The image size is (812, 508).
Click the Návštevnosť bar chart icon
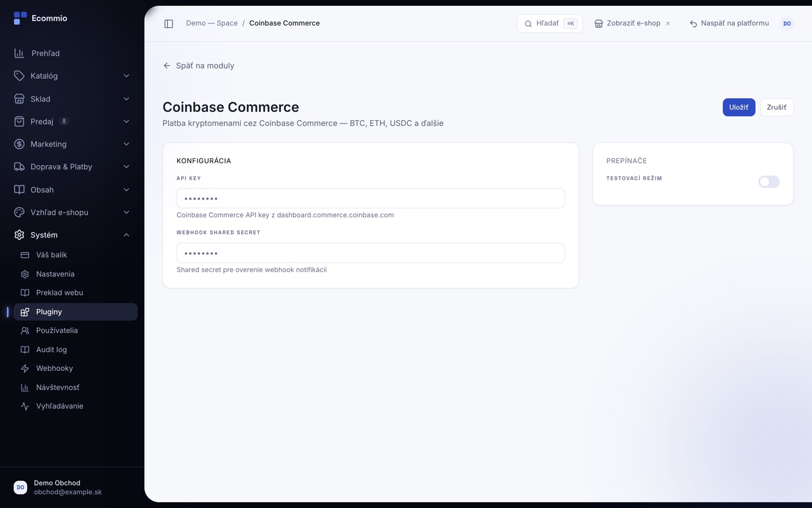click(25, 387)
